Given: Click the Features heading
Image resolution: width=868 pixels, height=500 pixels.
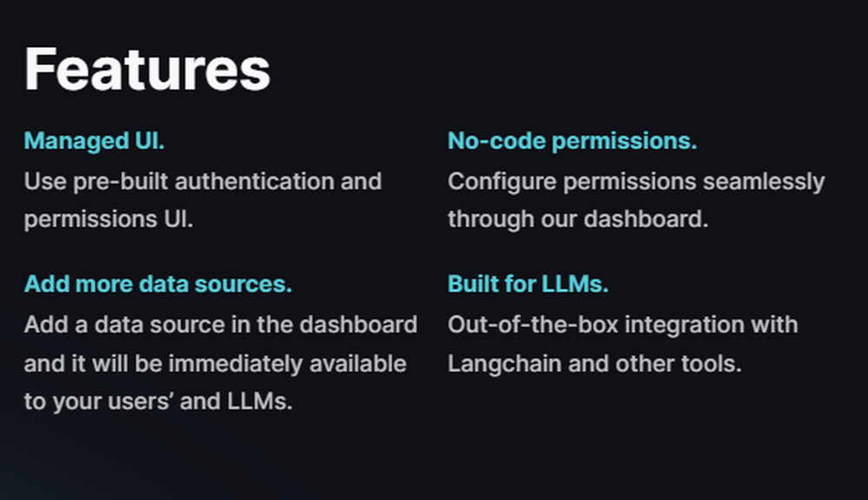Looking at the screenshot, I should pos(148,69).
